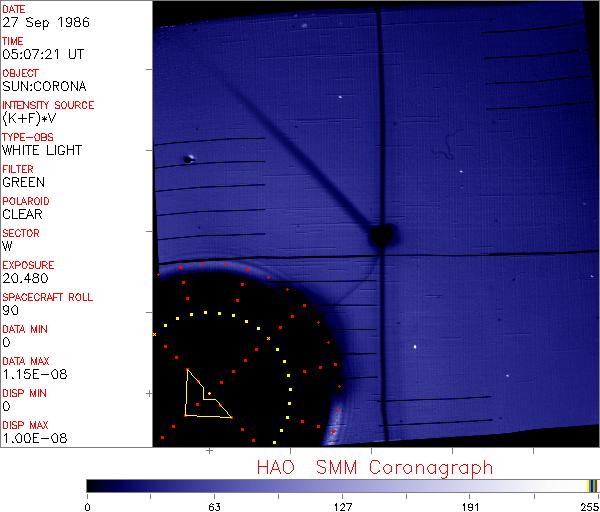Click the dark circular blob at image center

381,236
